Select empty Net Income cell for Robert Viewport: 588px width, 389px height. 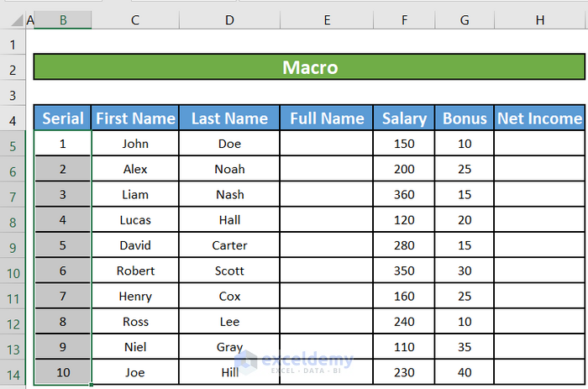pos(538,271)
